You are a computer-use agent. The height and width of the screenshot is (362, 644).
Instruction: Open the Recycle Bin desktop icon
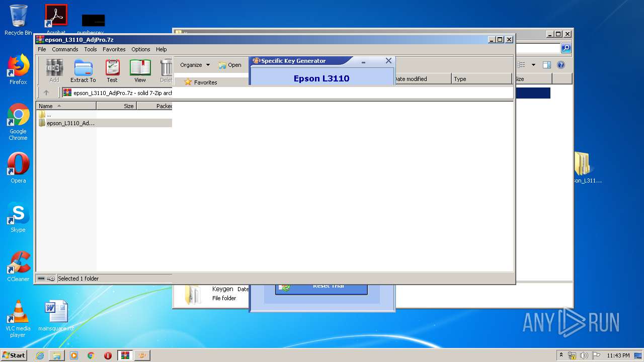[x=18, y=20]
